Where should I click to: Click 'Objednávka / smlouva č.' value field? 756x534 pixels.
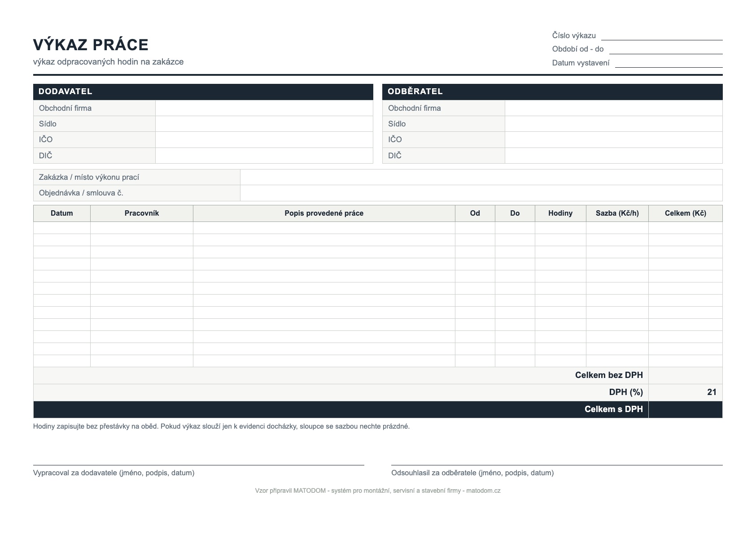tap(481, 193)
